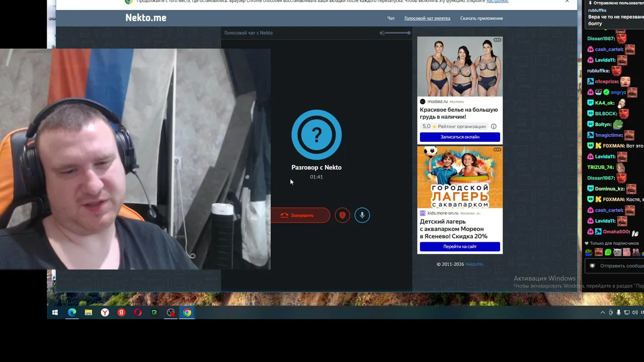Open Opera from the taskbar

pos(138,312)
